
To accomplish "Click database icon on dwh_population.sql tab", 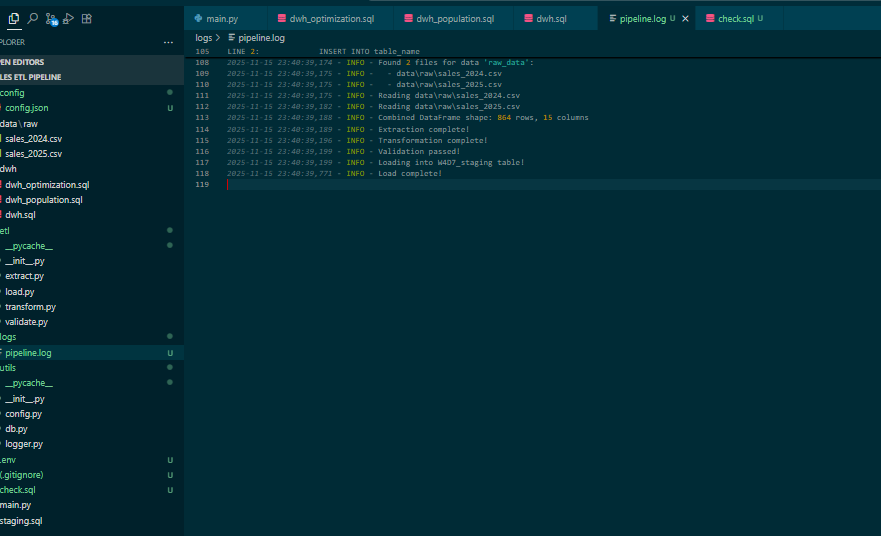I will point(408,19).
